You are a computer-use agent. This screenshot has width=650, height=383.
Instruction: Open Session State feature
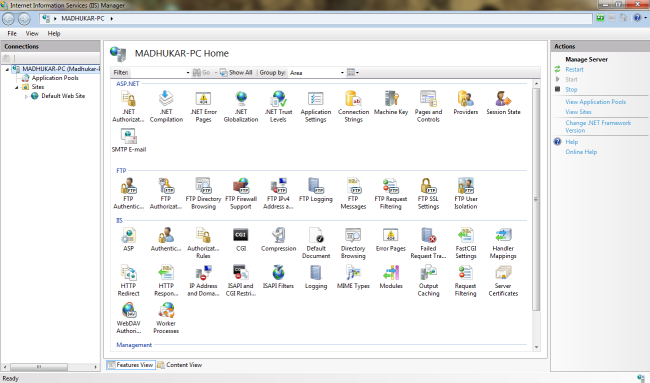tap(503, 103)
